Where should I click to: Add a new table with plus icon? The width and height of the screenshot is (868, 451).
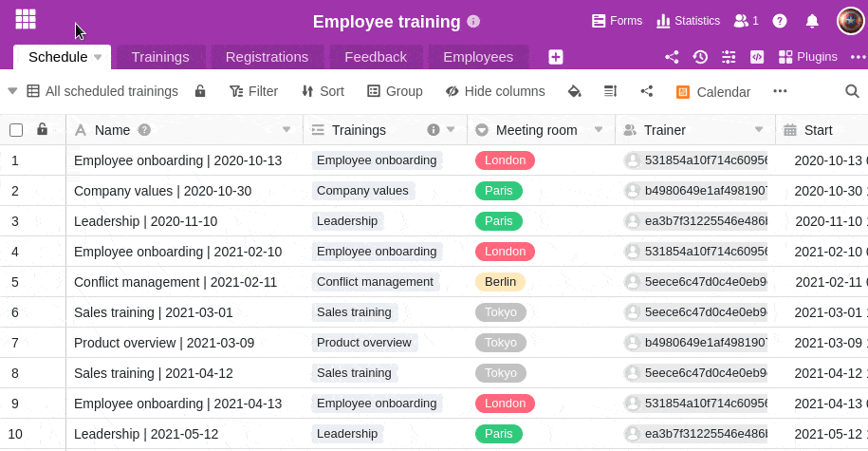556,57
